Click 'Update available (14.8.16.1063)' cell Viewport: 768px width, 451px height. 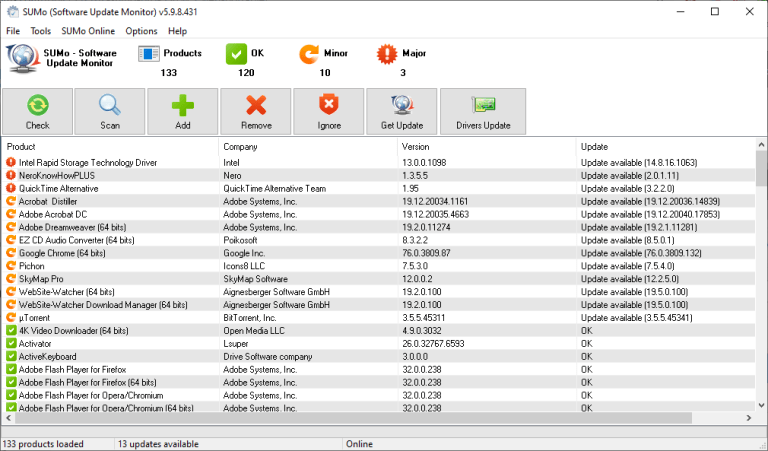click(639, 163)
